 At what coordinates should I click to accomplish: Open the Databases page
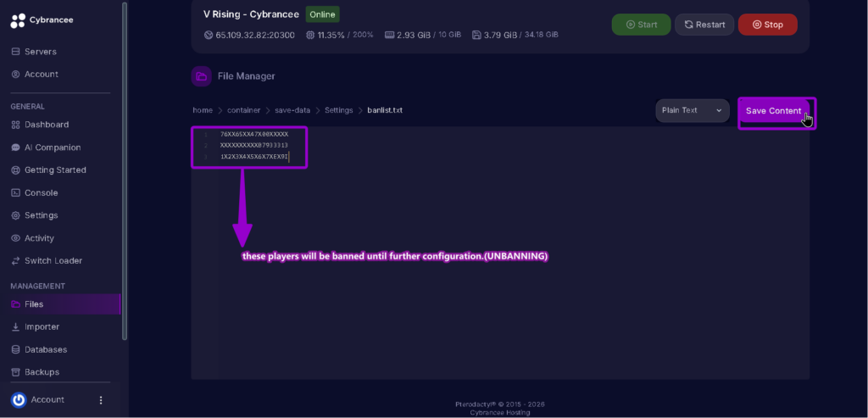[x=46, y=349]
